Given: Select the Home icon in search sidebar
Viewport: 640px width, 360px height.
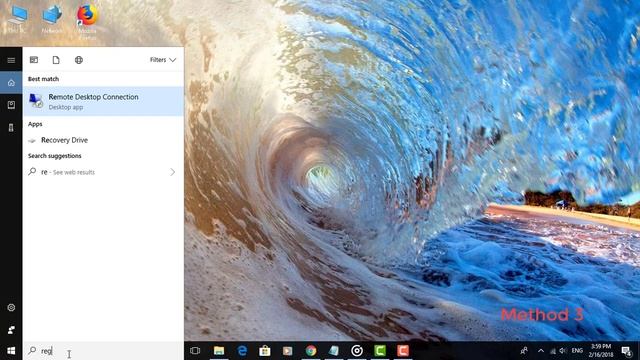Looking at the screenshot, I should tap(11, 83).
